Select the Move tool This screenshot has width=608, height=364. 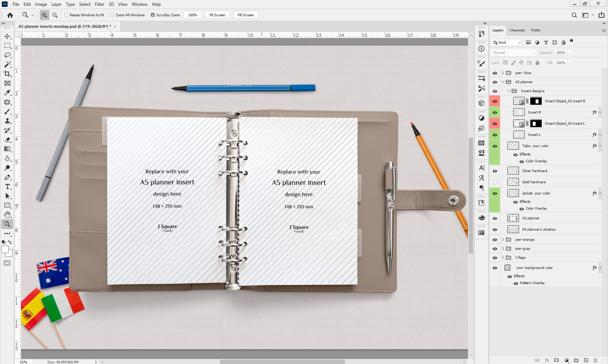[x=7, y=36]
